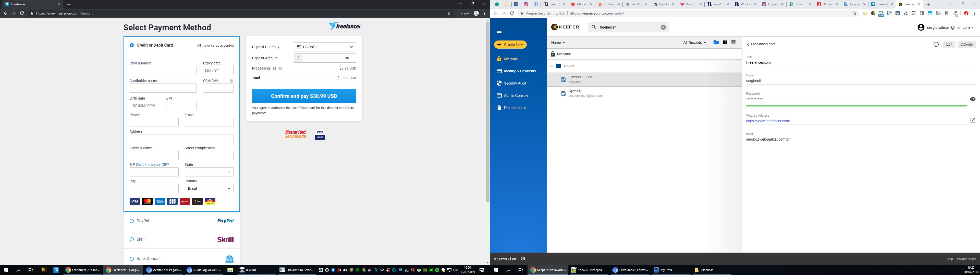Open the Keeper hamburger menu icon
Image resolution: width=980 pixels, height=275 pixels.
[x=499, y=32]
